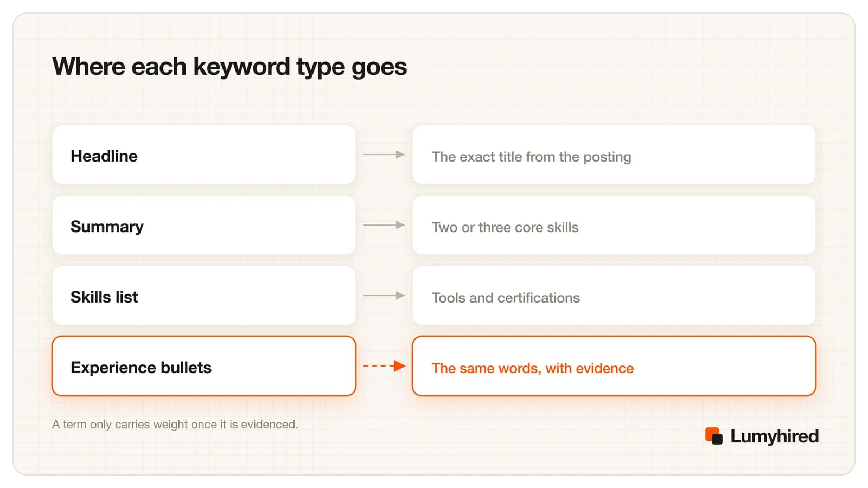Click the Lumyhired orange and black logo icon
The image size is (868, 488).
click(x=713, y=436)
